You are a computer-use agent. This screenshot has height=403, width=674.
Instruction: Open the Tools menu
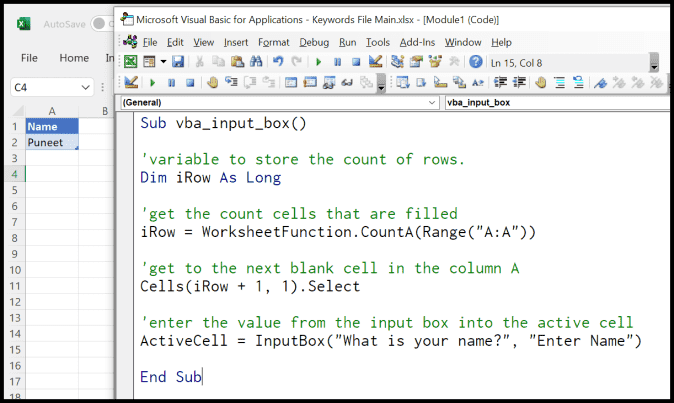pos(378,42)
